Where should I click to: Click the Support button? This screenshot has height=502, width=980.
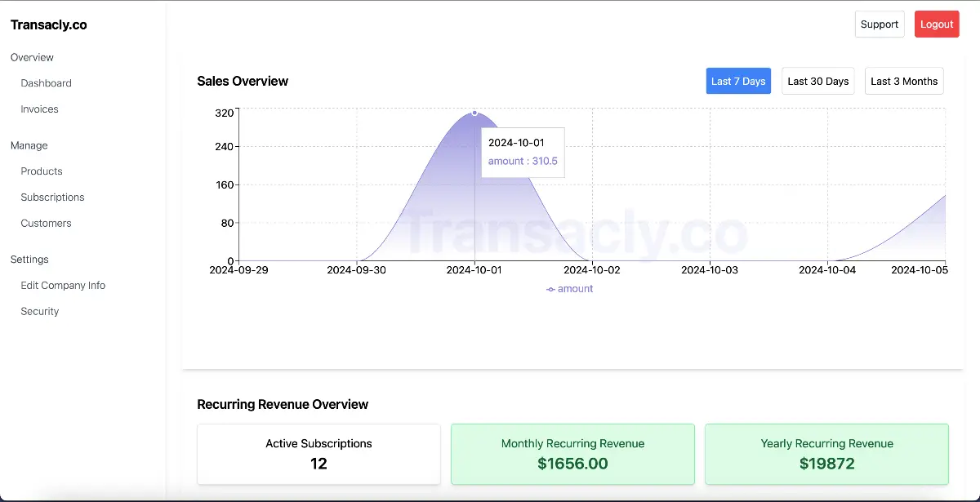click(879, 24)
